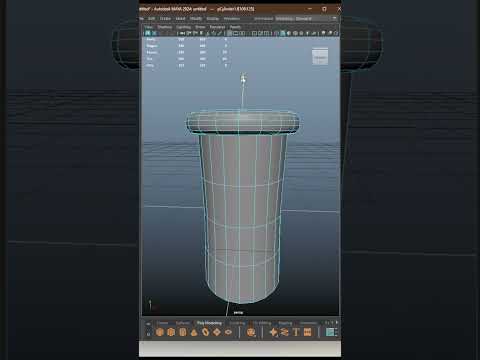Screen dimensions: 480x360
Task: Click the SVG shelf icon
Action: click(307, 332)
